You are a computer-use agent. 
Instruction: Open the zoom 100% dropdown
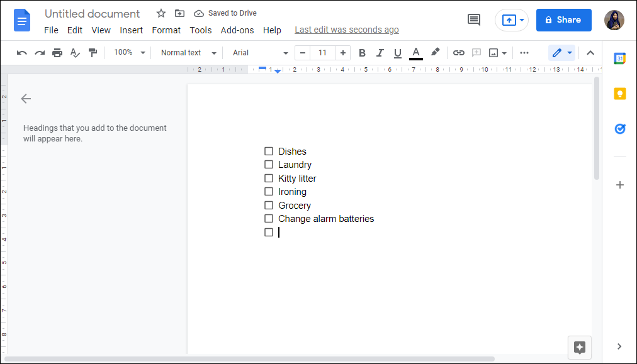[x=129, y=53]
